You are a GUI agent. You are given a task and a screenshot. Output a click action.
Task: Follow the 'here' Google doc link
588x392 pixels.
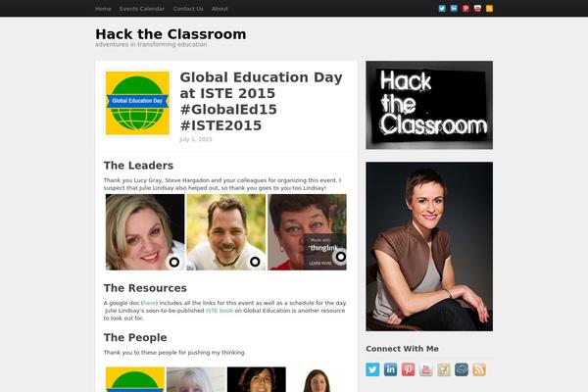pos(149,303)
